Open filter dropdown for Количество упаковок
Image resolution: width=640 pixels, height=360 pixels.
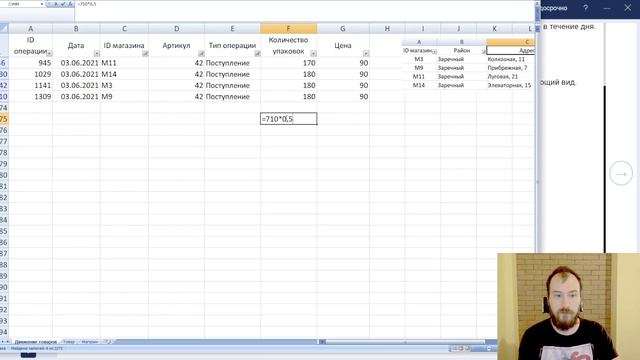coord(313,53)
